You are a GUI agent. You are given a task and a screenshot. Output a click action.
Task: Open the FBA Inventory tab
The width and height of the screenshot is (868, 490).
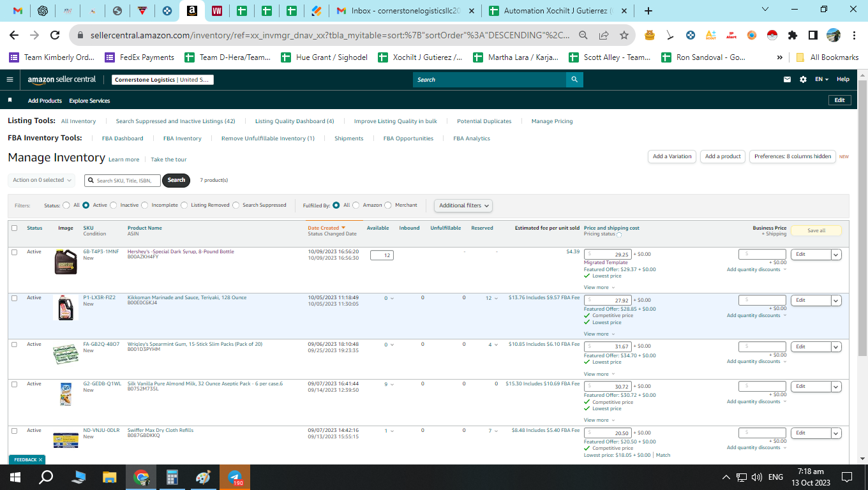click(x=183, y=138)
